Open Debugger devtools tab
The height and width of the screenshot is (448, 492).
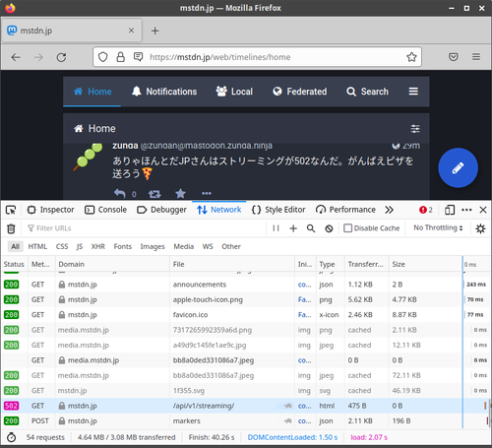pos(161,210)
